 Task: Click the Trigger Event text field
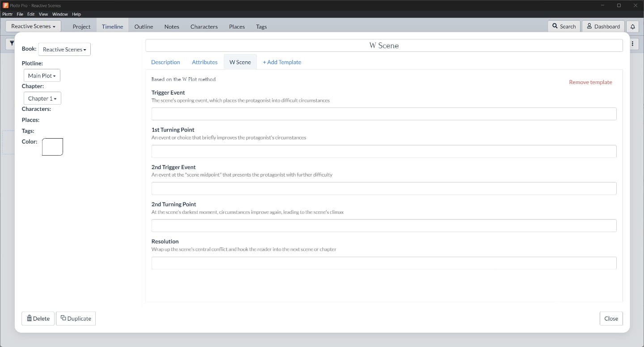point(384,114)
